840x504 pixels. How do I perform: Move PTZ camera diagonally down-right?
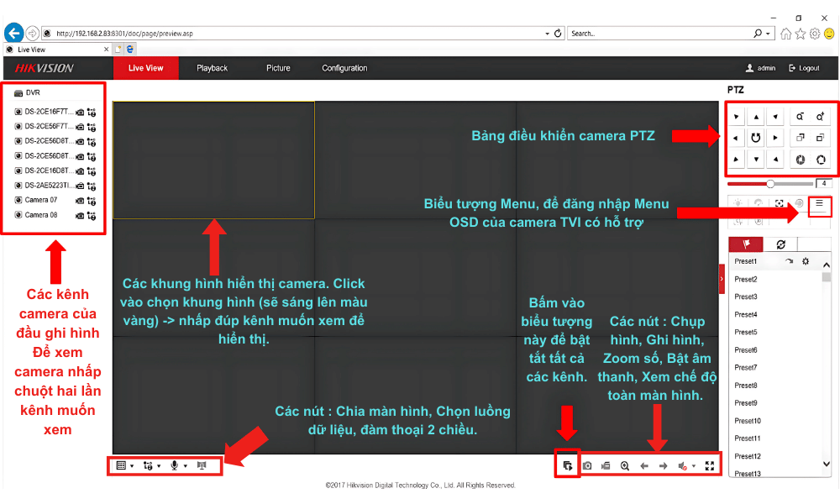click(x=775, y=159)
